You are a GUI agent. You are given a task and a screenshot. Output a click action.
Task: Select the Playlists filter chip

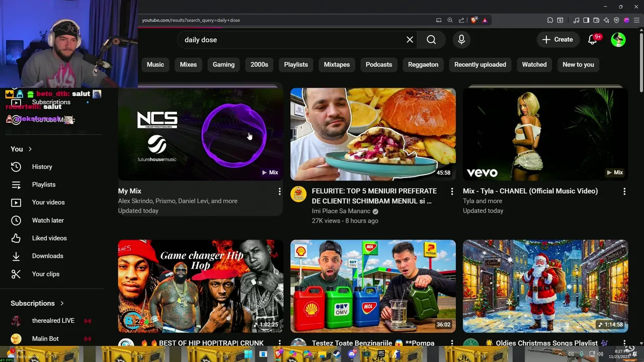(x=296, y=64)
